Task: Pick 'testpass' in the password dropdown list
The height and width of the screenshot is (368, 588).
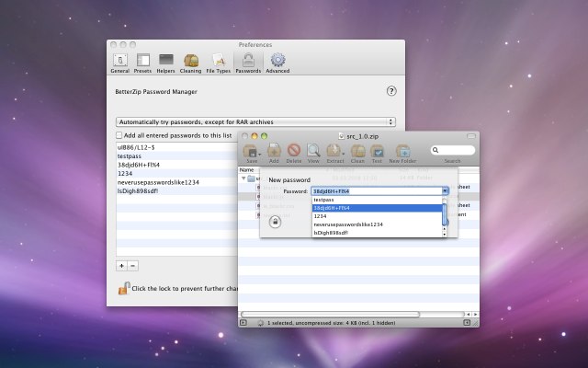Action: point(323,200)
